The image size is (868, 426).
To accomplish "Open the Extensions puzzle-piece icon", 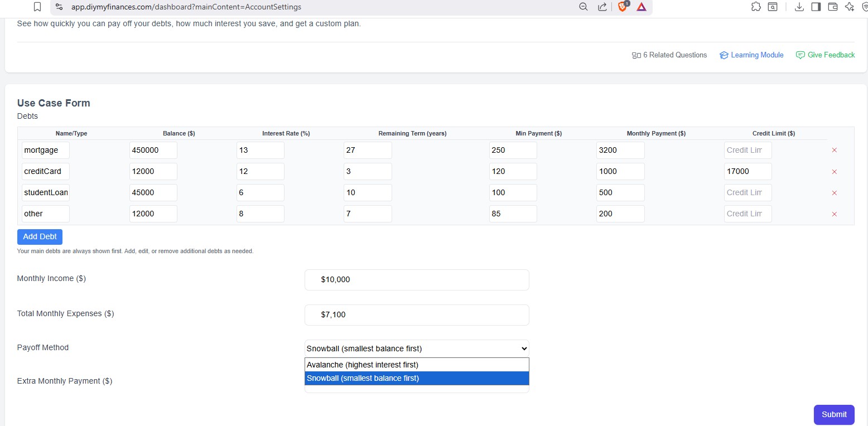I will 756,7.
